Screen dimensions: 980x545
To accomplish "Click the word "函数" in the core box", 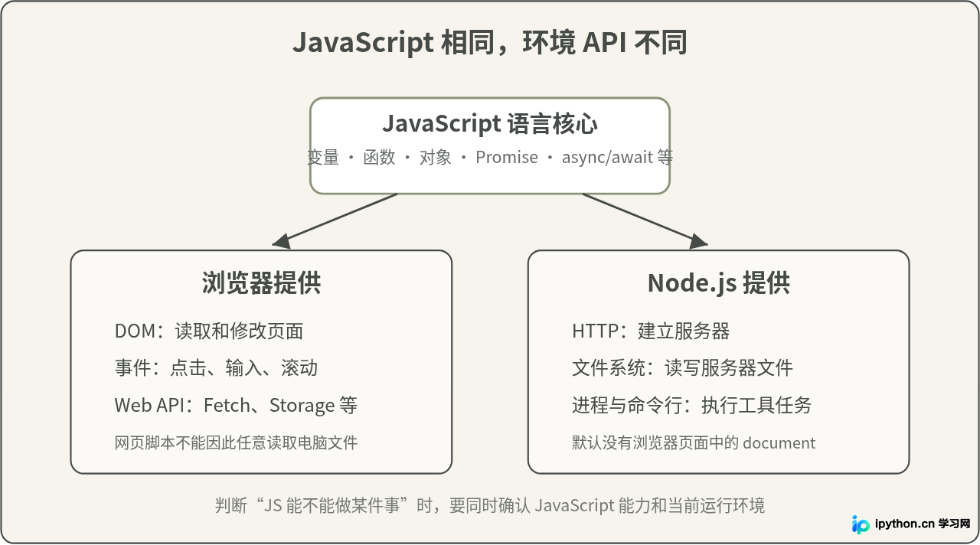I will click(x=379, y=158).
